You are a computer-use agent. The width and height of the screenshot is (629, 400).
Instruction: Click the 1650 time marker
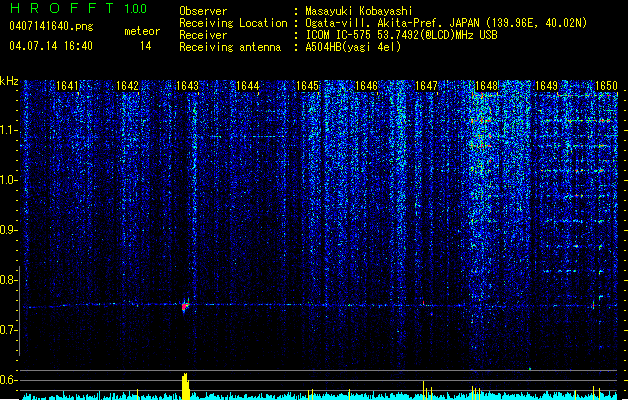point(606,86)
